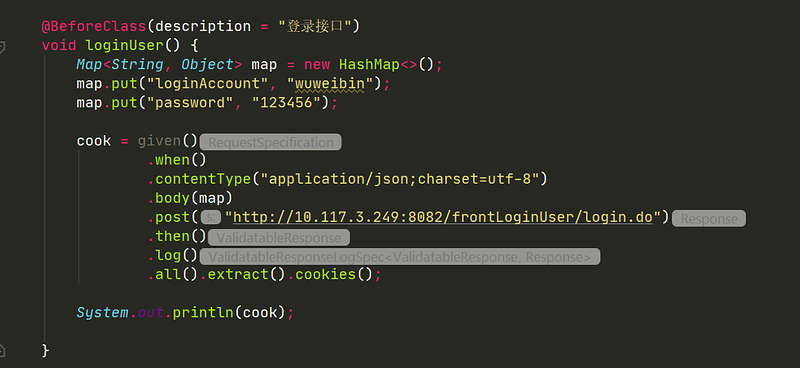The height and width of the screenshot is (368, 800).
Task: Click the description string "登录接口"
Action: point(315,26)
